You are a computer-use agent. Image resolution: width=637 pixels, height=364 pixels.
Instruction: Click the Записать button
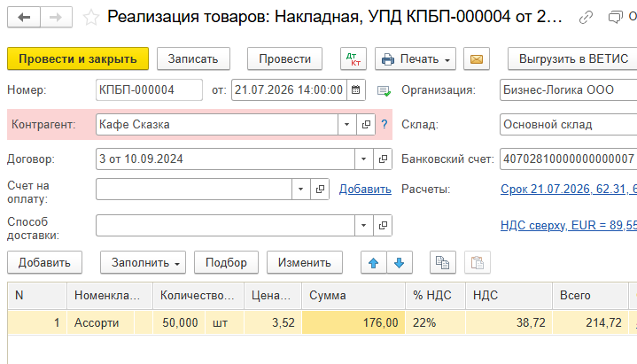click(193, 59)
